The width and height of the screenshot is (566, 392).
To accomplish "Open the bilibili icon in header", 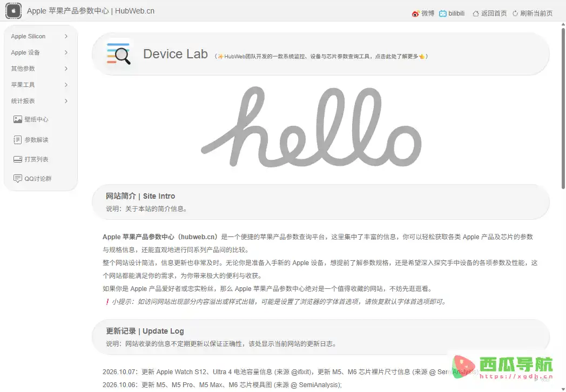I will [x=442, y=13].
